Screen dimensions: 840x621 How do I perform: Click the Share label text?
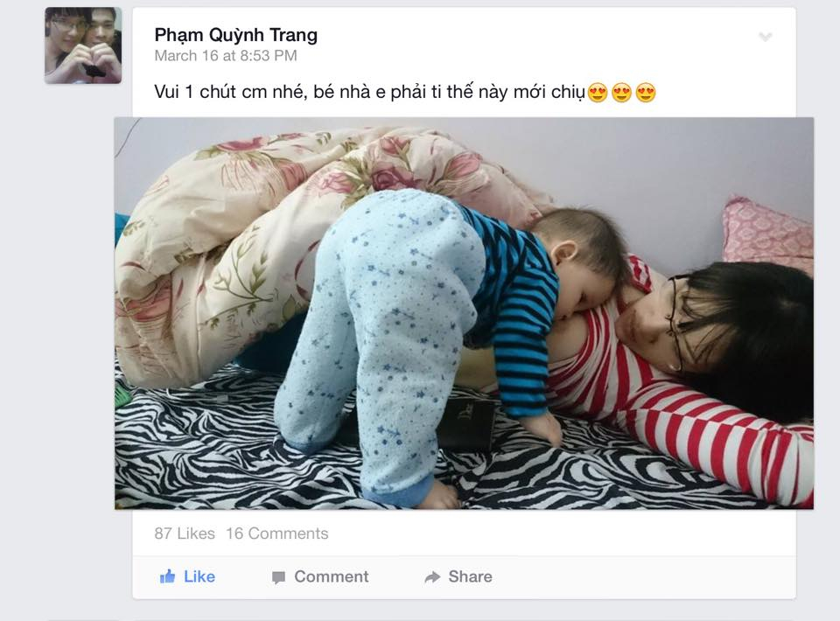point(470,576)
